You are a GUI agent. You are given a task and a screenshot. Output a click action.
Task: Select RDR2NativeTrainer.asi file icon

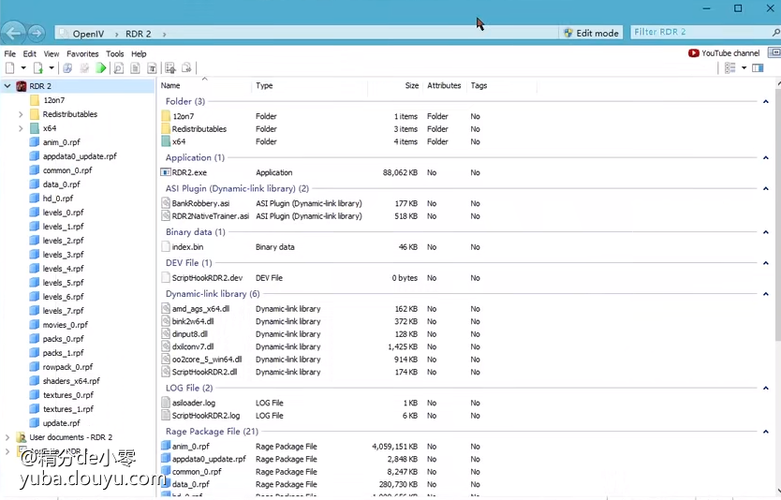click(x=166, y=216)
